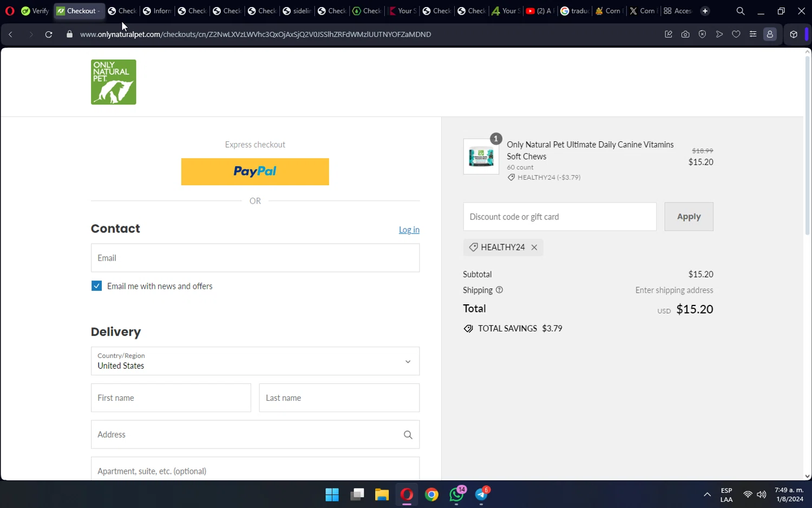Open the extensions cube icon

(x=794, y=34)
